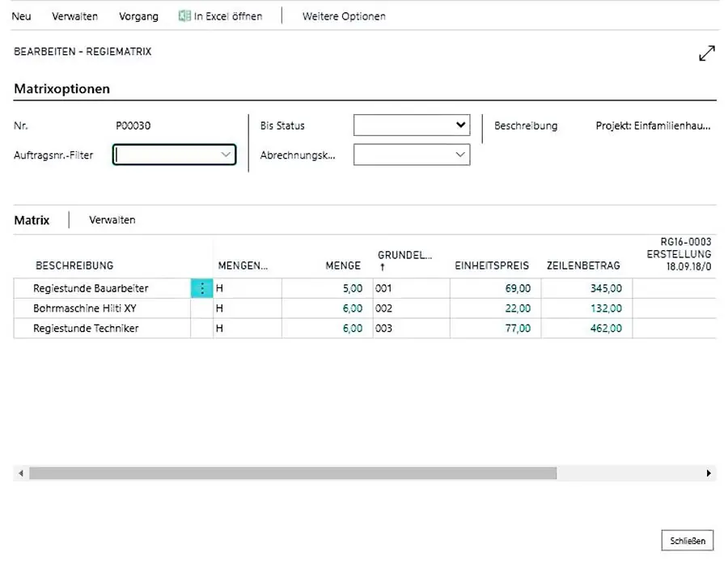Open Weitere Optionen
The height and width of the screenshot is (565, 728).
pyautogui.click(x=344, y=16)
